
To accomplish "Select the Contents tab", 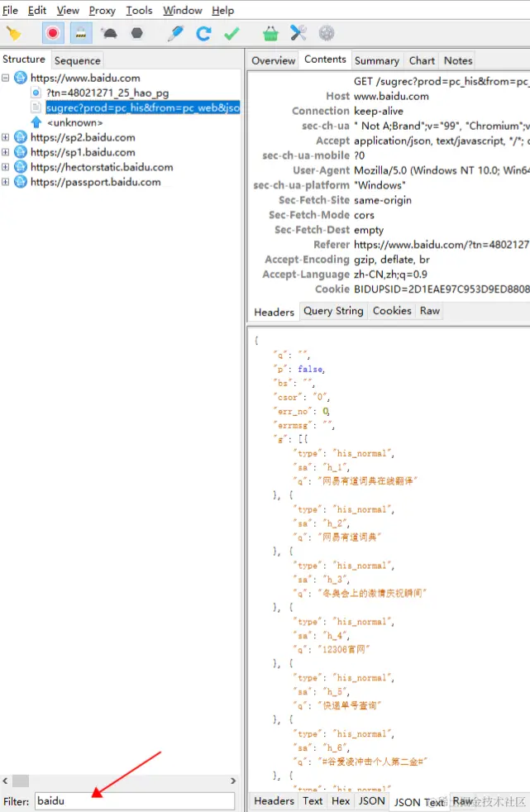I will point(325,60).
